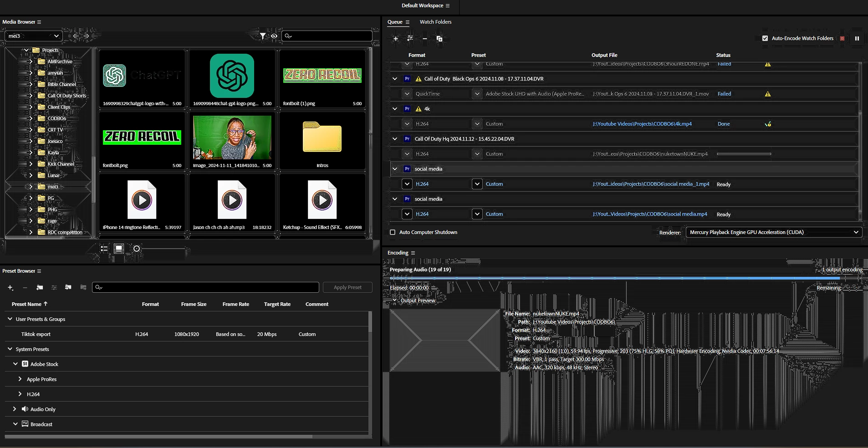Image resolution: width=868 pixels, height=448 pixels.
Task: Collapse the Output Preview section
Action: (x=395, y=300)
